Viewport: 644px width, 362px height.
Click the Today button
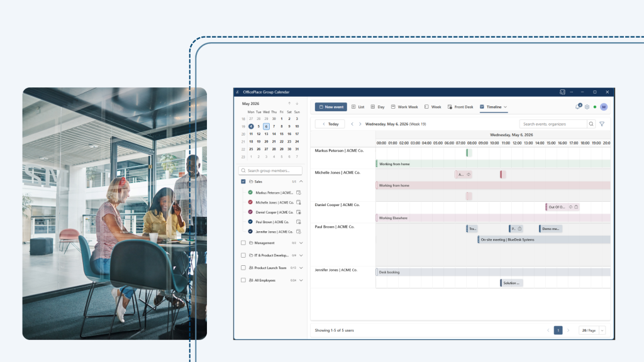(x=330, y=124)
